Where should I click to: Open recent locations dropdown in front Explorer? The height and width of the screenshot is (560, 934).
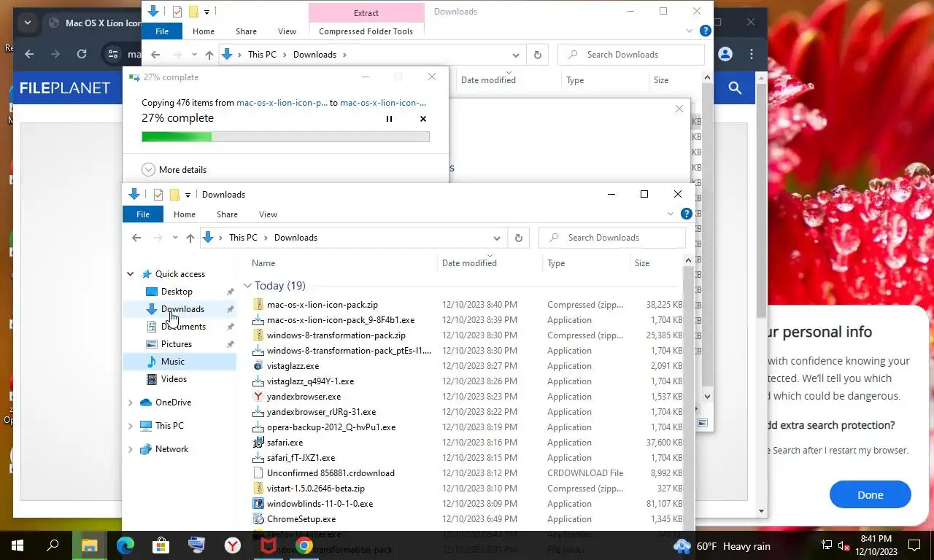tap(175, 238)
